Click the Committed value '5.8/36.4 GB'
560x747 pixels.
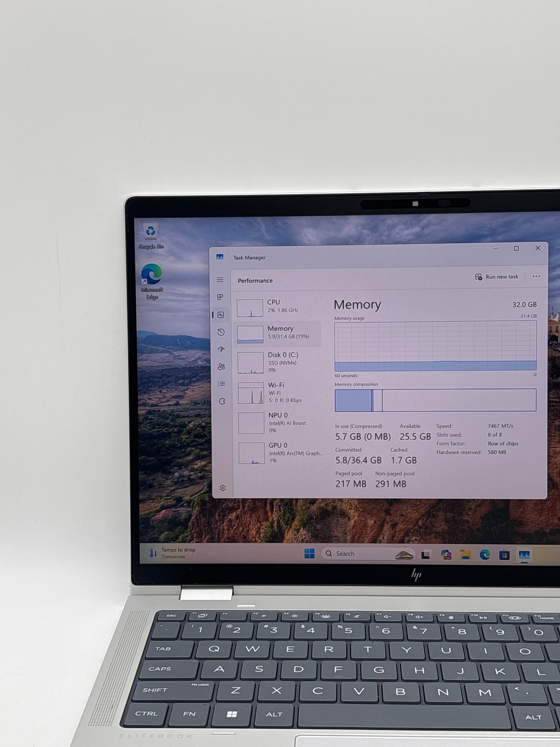point(359,460)
